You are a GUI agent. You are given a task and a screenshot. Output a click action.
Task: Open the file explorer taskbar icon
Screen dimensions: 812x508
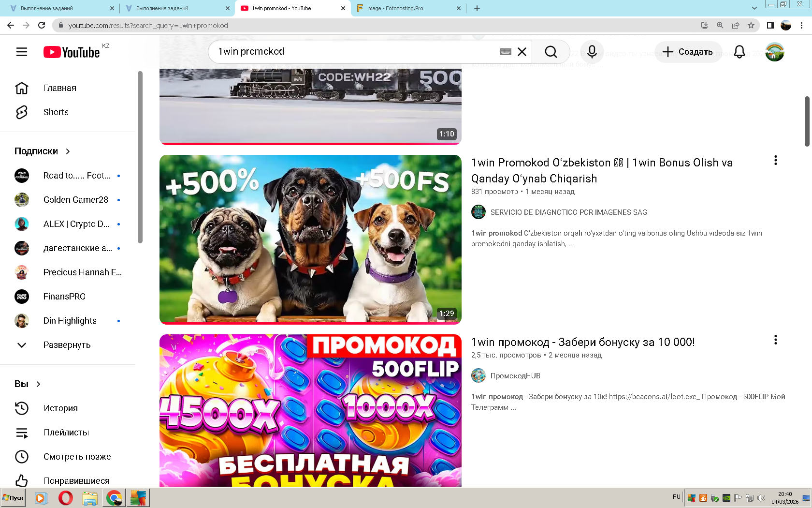(89, 498)
